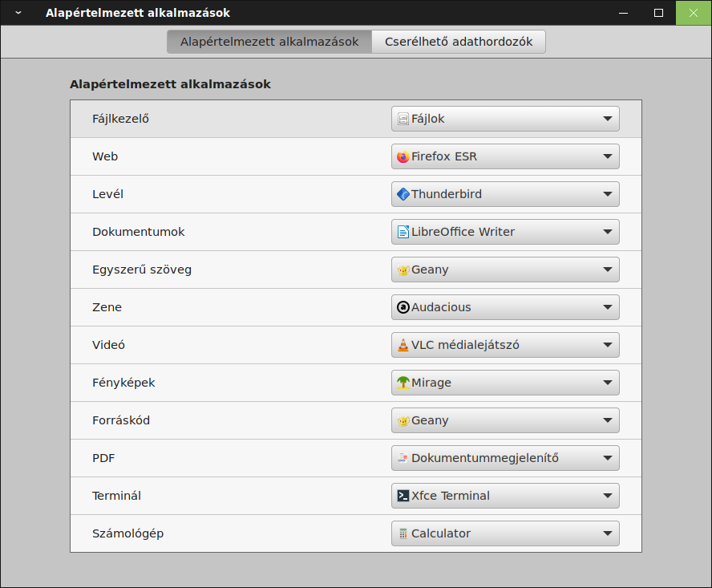Maximize the window
Image resolution: width=712 pixels, height=588 pixels.
[658, 13]
